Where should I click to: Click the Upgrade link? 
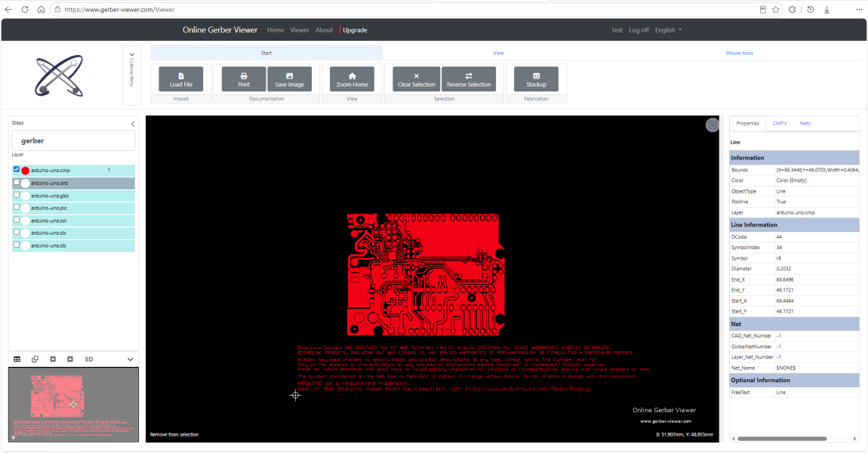point(354,30)
